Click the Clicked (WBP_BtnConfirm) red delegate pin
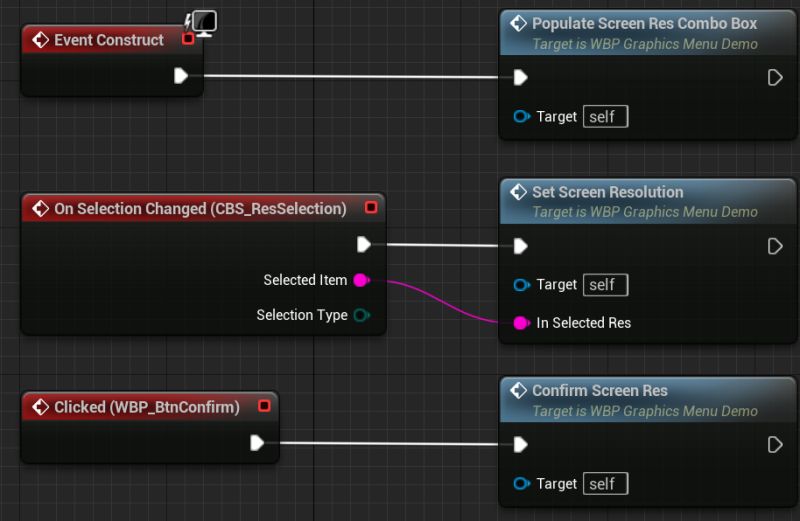Screen dimensions: 800x521 click(264, 406)
